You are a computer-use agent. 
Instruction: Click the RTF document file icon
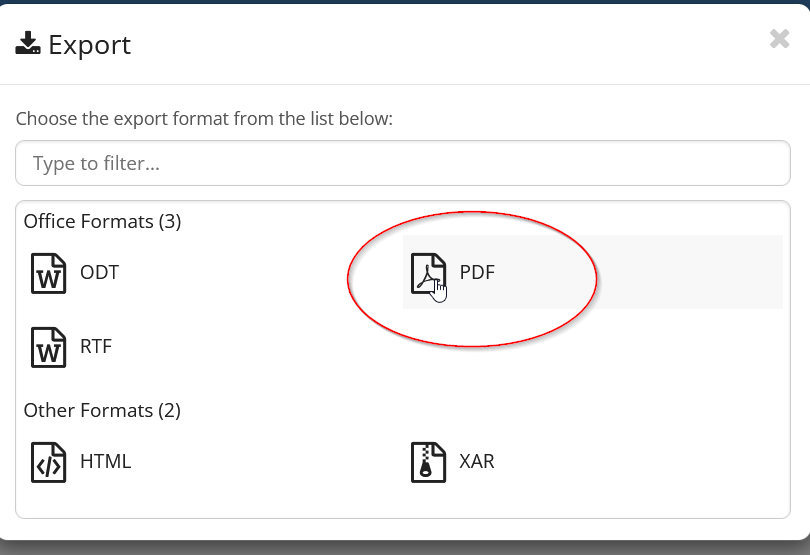(49, 347)
